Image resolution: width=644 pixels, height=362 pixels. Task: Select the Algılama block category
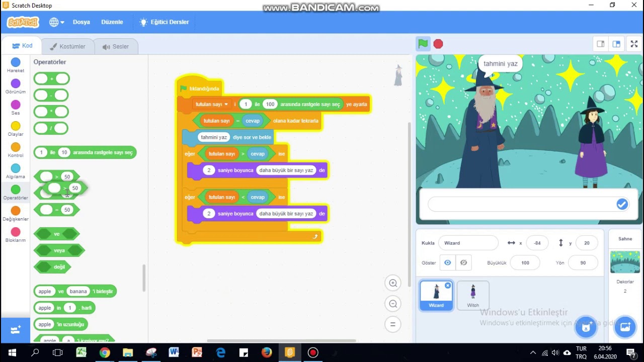click(x=16, y=171)
